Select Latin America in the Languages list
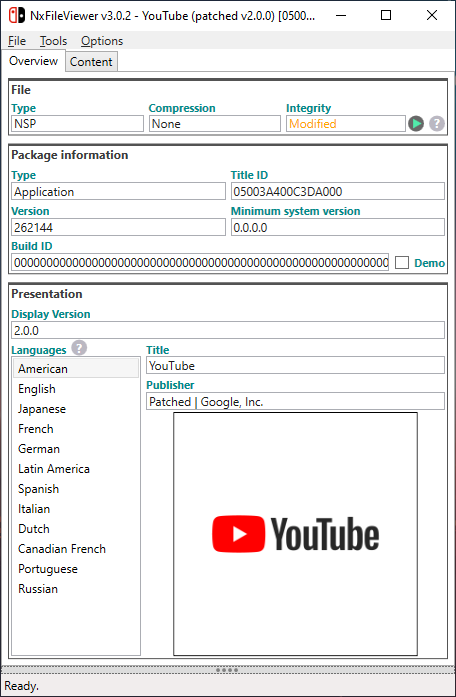Image resolution: width=456 pixels, height=697 pixels. 76,469
